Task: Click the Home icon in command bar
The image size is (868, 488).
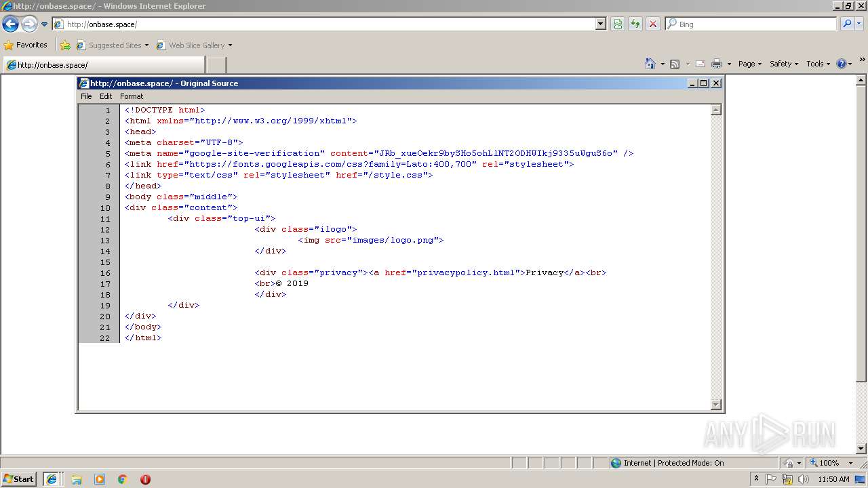Action: [x=650, y=64]
